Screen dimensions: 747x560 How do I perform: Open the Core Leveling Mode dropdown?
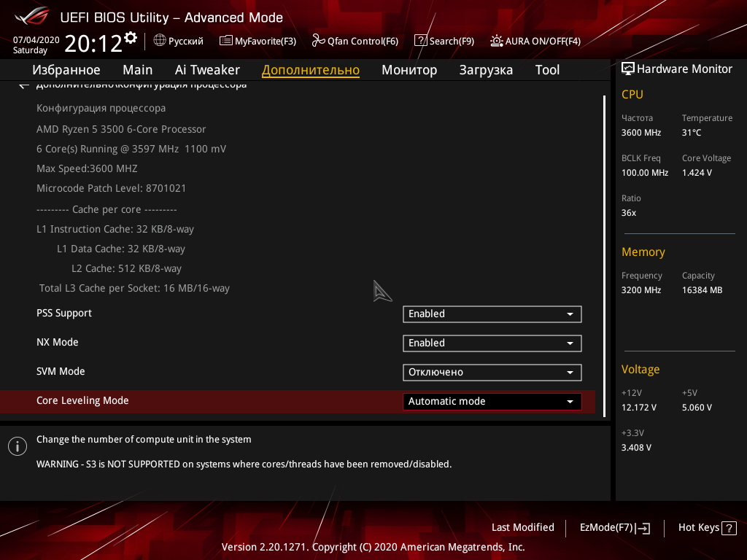click(x=492, y=402)
